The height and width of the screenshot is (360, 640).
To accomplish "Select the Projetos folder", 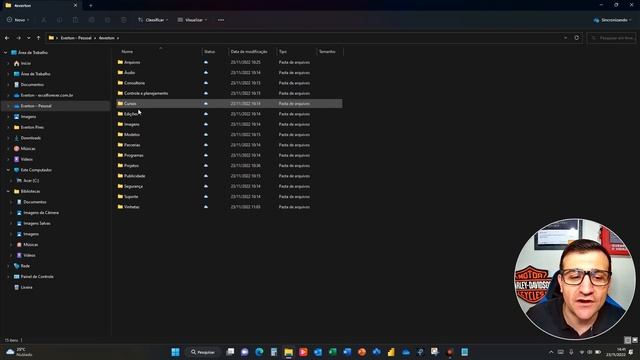I will pos(131,165).
